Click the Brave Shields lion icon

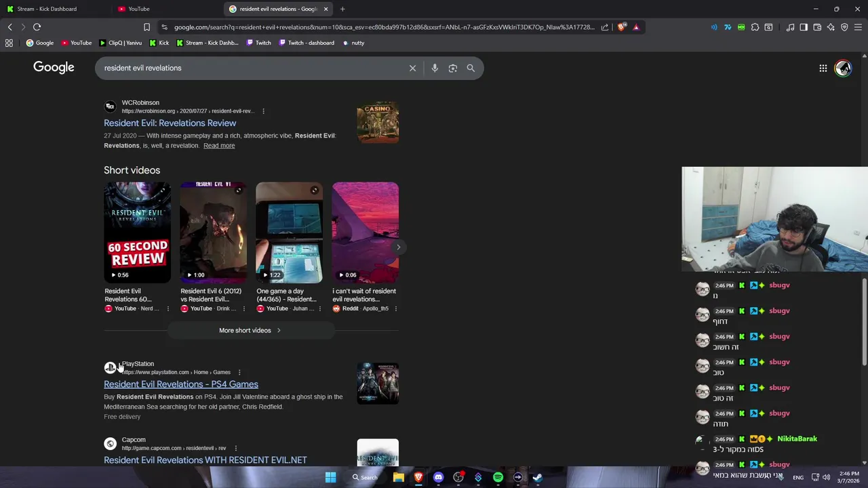621,27
